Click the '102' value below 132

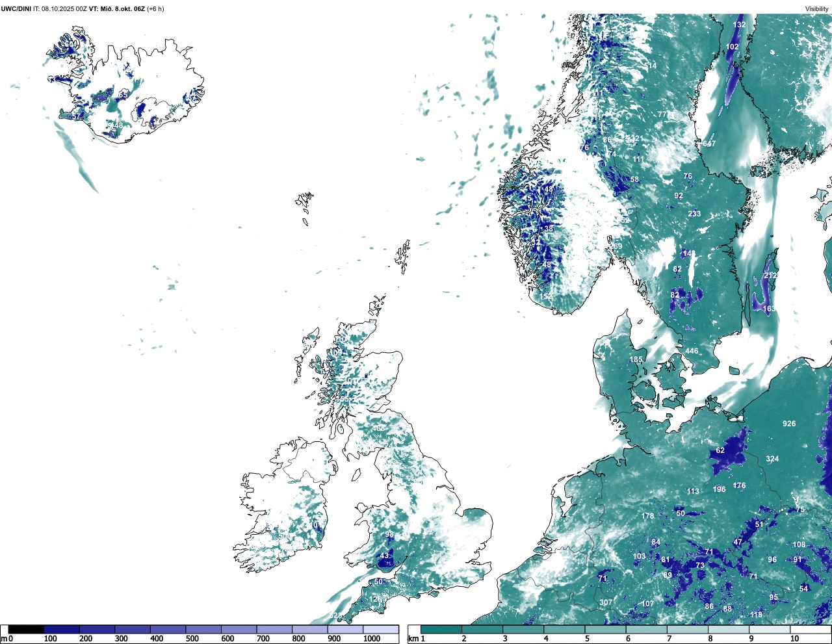[x=733, y=47]
